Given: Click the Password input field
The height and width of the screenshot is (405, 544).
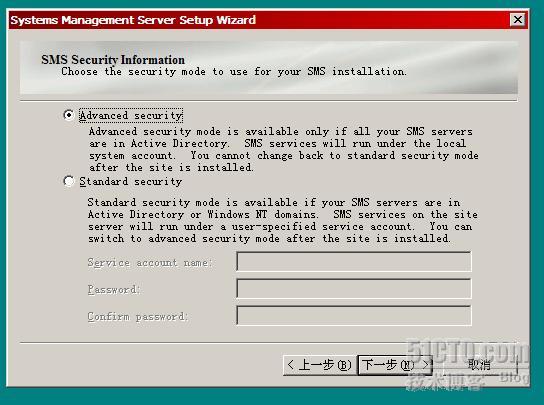Looking at the screenshot, I should (354, 288).
